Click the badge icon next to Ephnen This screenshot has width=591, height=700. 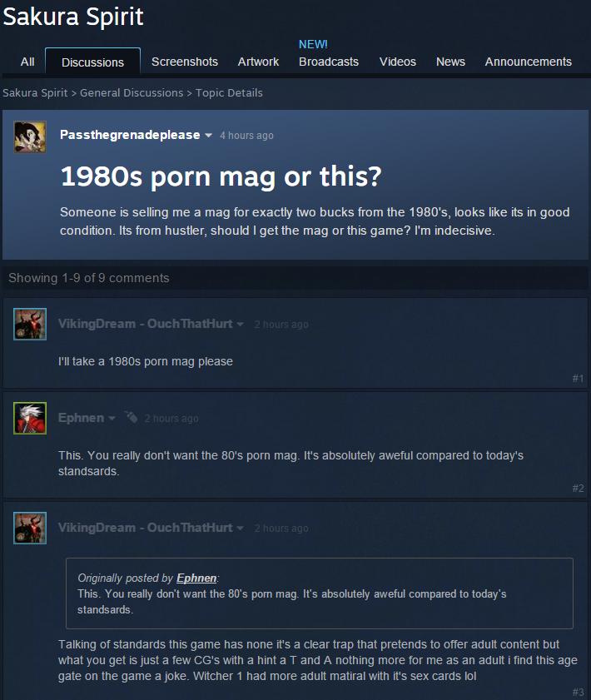(x=131, y=417)
